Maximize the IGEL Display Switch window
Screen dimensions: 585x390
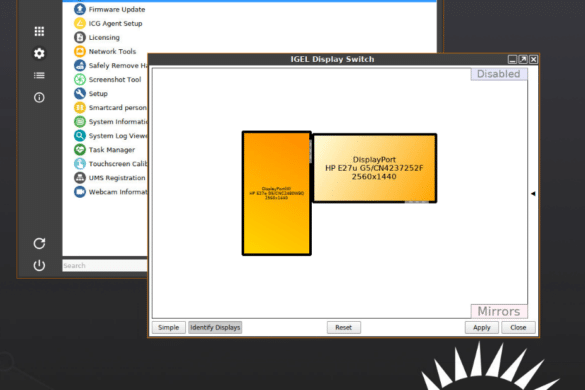(x=523, y=59)
